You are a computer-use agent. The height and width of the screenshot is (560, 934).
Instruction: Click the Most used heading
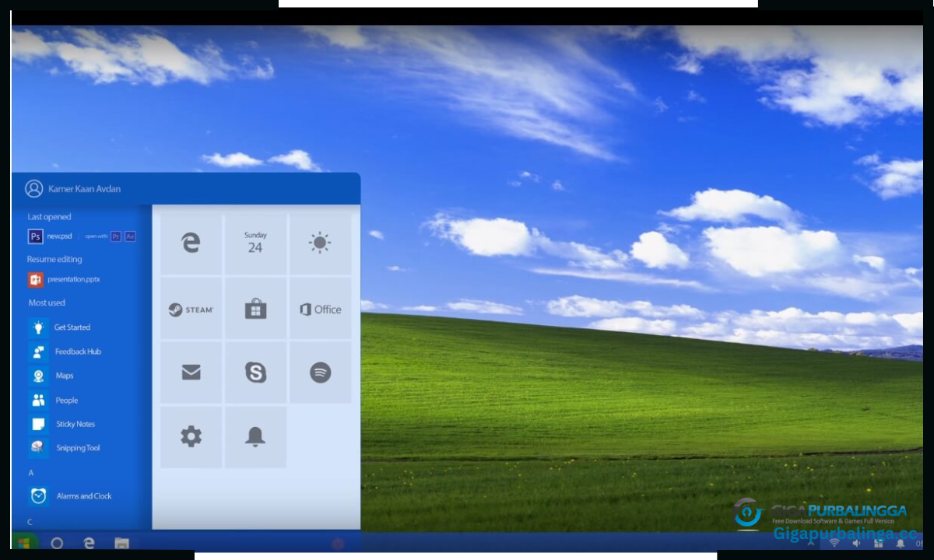click(x=47, y=303)
